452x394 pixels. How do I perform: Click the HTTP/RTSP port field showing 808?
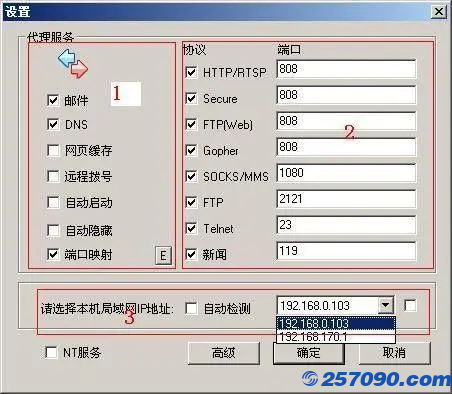[346, 69]
